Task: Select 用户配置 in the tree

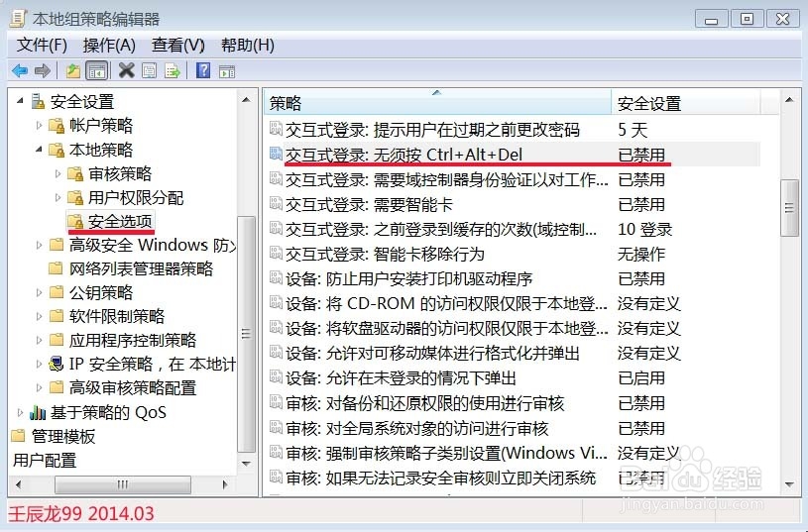Action: click(45, 460)
